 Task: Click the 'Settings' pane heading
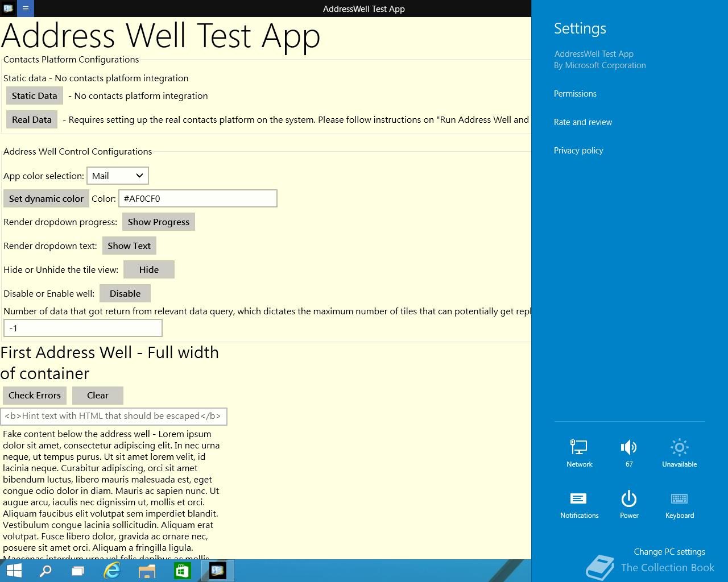pos(580,28)
